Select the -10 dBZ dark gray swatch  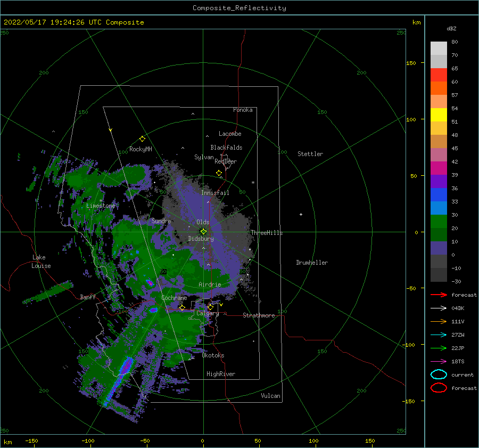coord(439,274)
